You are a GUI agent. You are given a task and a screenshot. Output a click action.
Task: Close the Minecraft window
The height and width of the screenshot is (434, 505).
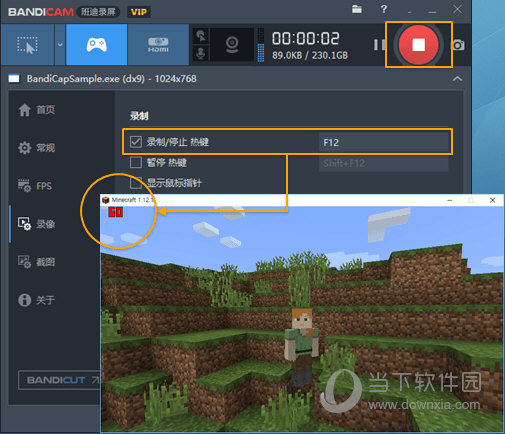pyautogui.click(x=492, y=200)
